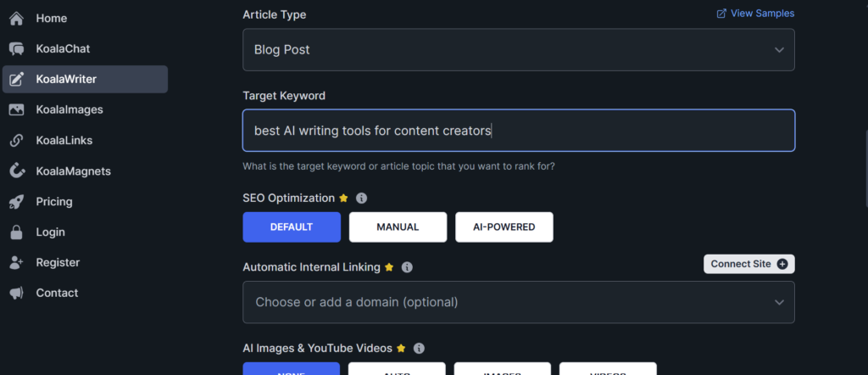Open the internal linking domain dropdown
Viewport: 868px width, 375px height.
pyautogui.click(x=518, y=302)
